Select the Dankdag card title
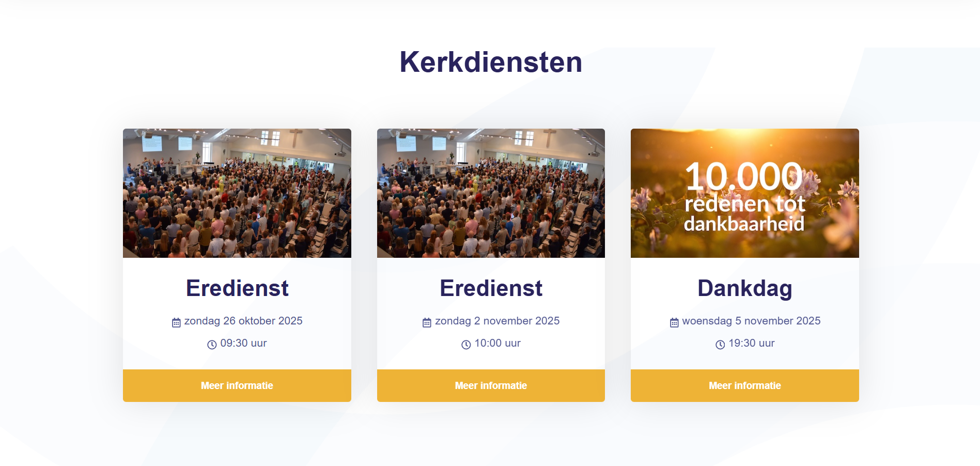Image resolution: width=980 pixels, height=466 pixels. click(x=745, y=288)
